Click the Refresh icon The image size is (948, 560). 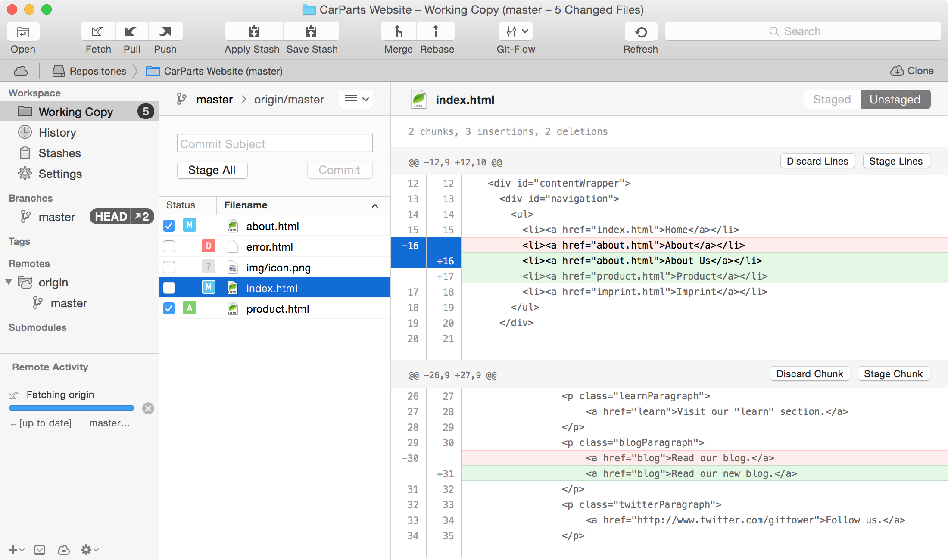pos(641,31)
